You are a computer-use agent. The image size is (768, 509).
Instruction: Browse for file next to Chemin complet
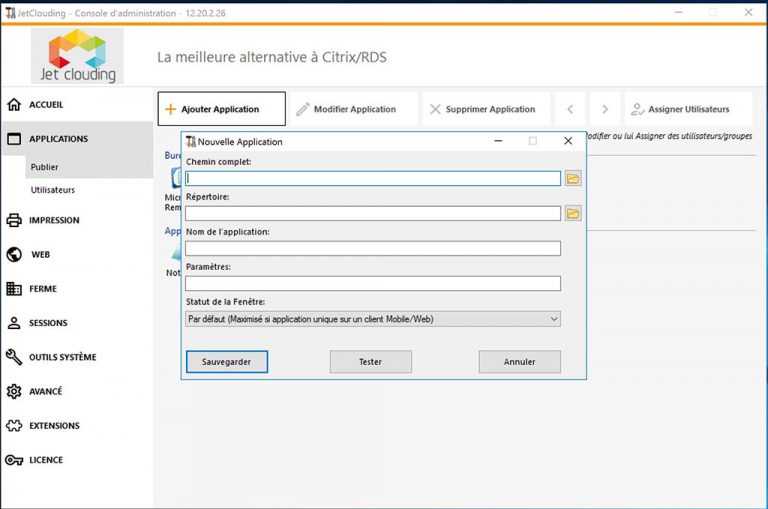573,178
